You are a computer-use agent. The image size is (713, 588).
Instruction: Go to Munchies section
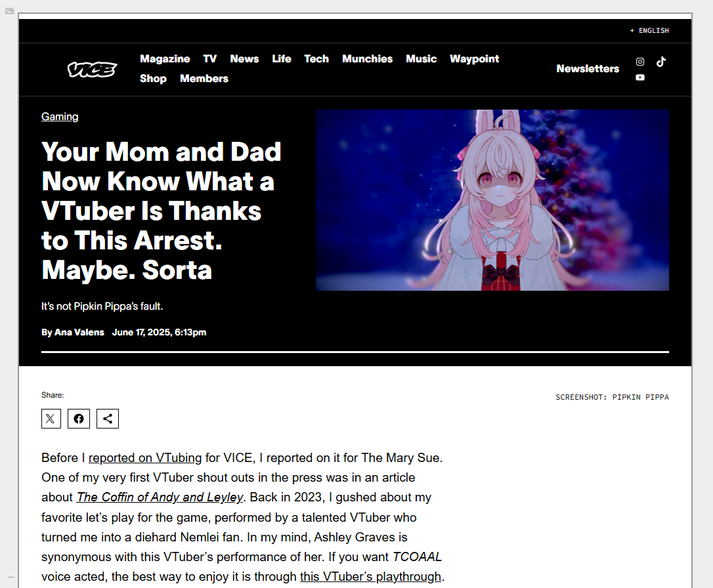point(368,58)
